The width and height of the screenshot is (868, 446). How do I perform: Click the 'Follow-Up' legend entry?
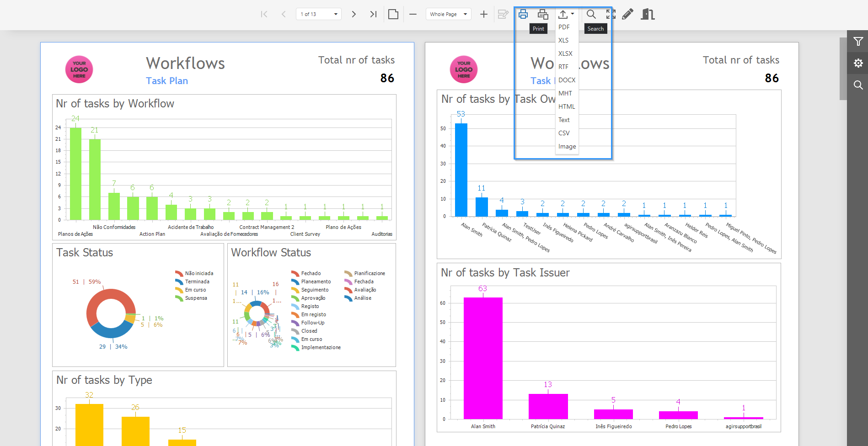point(308,323)
